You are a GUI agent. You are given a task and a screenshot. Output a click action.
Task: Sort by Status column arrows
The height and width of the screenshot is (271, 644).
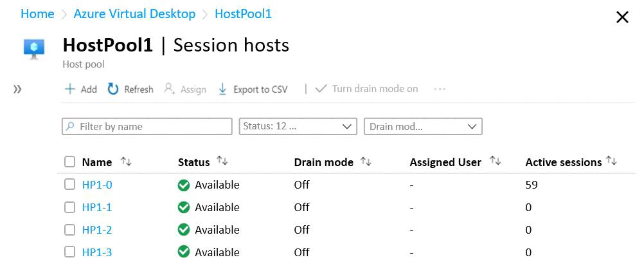click(x=222, y=162)
